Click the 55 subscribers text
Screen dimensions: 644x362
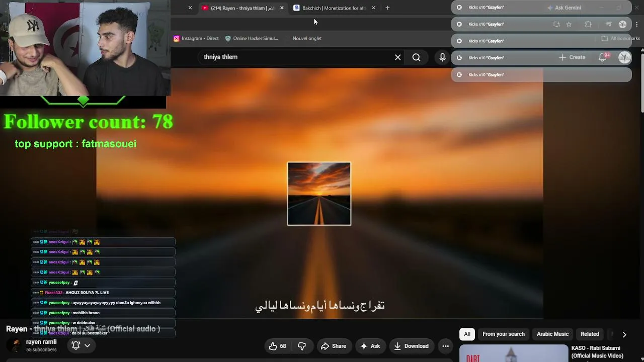(x=41, y=349)
